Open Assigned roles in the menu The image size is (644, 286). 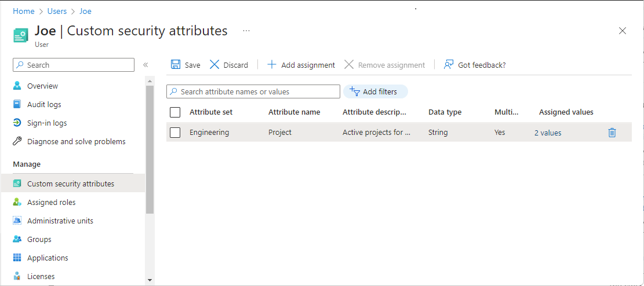[51, 203]
